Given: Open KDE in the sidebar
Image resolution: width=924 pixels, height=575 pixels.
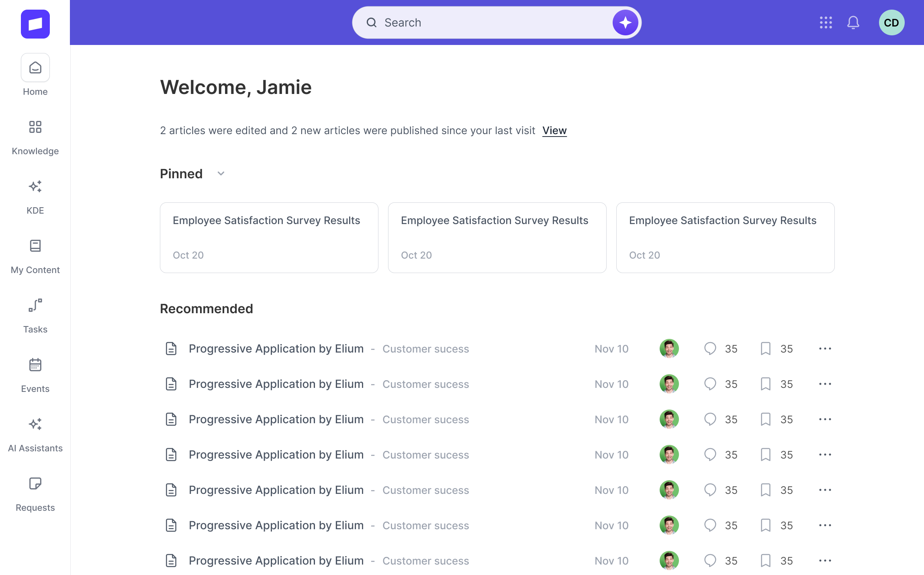Looking at the screenshot, I should pos(35,197).
